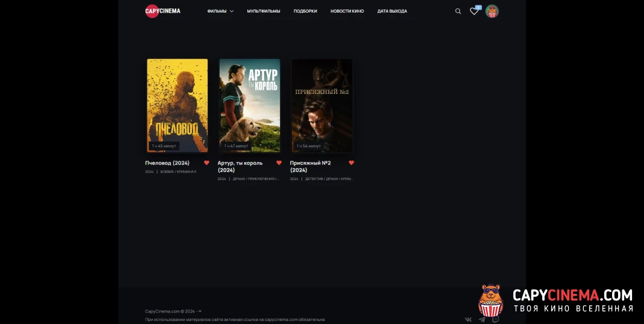Toggle favorite heart for Присяжный №2
Screen dimensions: 644x324
click(351, 163)
